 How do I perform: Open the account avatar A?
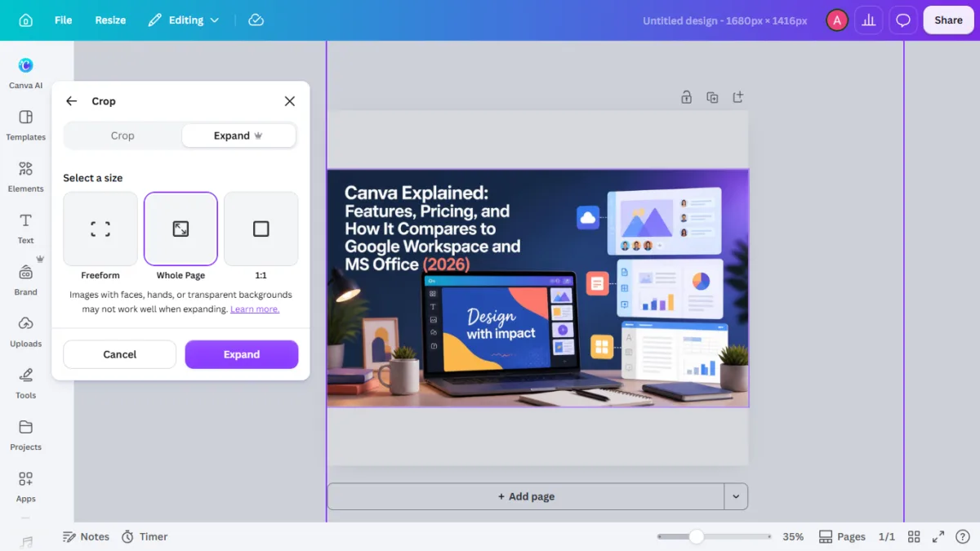tap(836, 20)
